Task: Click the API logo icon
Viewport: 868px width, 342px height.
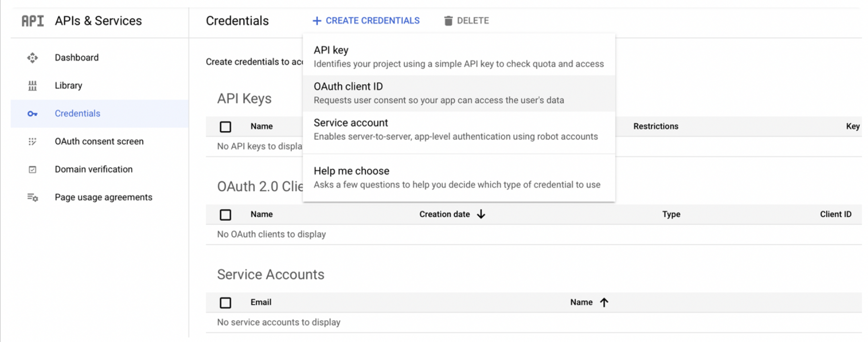Action: tap(33, 21)
